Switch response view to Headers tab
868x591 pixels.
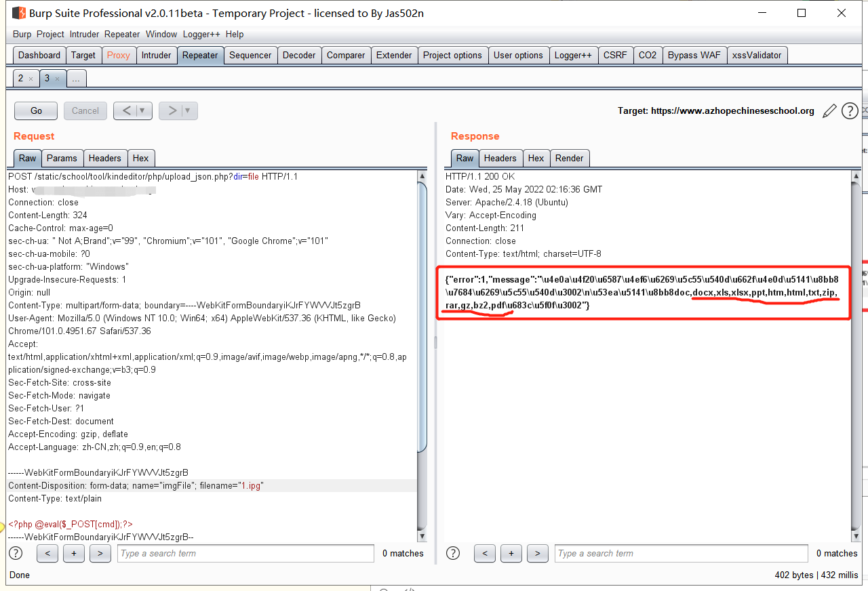pos(500,158)
